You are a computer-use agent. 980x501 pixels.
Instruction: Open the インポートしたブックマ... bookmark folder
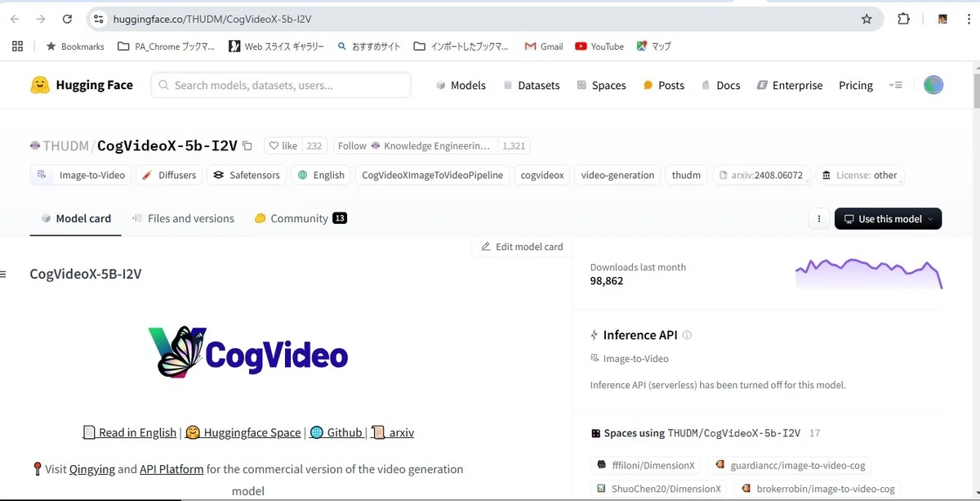click(461, 47)
